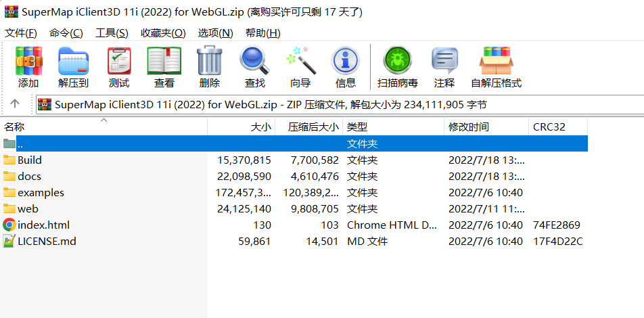This screenshot has height=318, width=644.
Task: Click the 文件夹 type in highlighted row
Action: (363, 144)
